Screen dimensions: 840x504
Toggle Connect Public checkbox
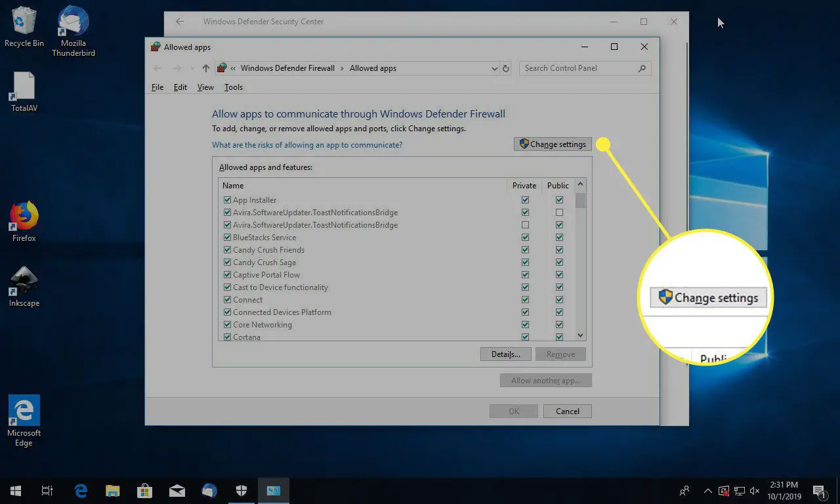(x=559, y=300)
